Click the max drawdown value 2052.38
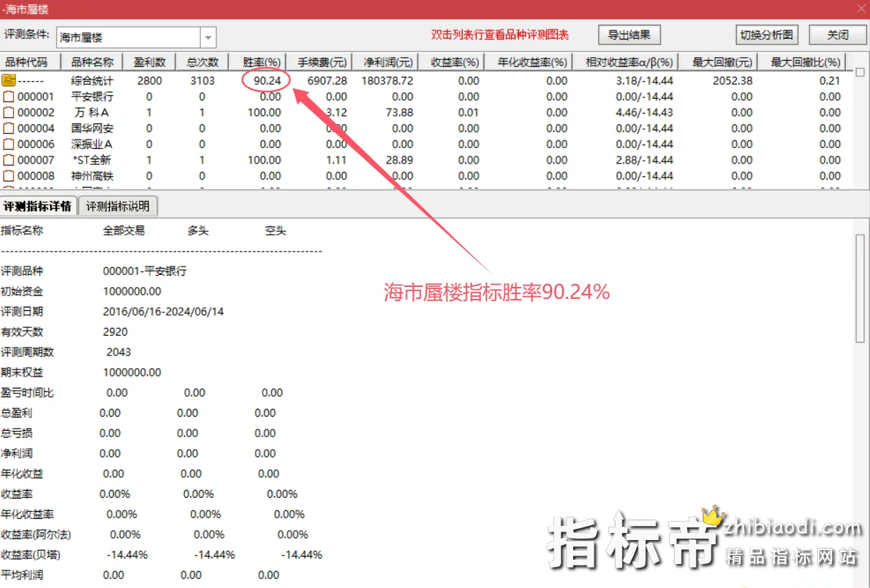Image resolution: width=870 pixels, height=588 pixels. (733, 80)
